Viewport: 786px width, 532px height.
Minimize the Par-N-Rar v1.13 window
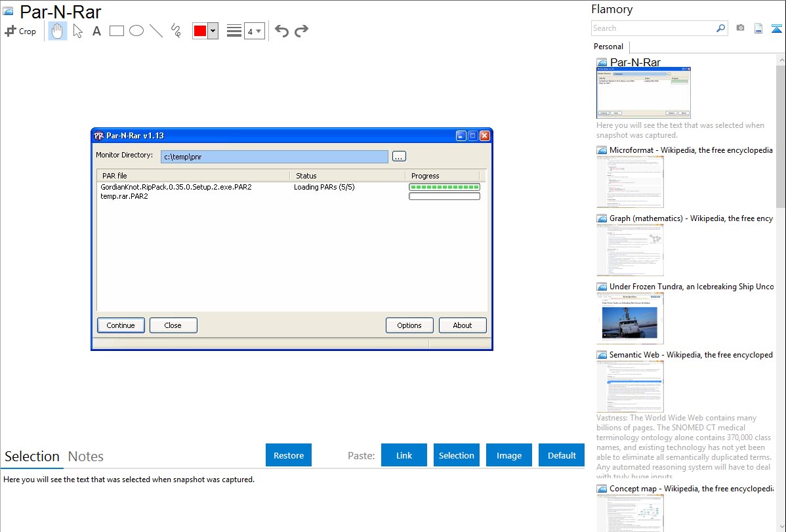[461, 136]
